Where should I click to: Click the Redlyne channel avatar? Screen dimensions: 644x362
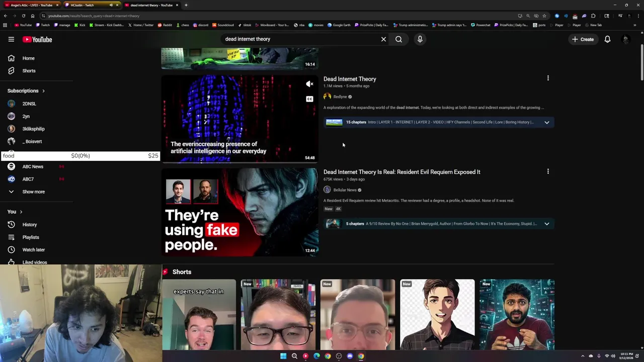(327, 97)
